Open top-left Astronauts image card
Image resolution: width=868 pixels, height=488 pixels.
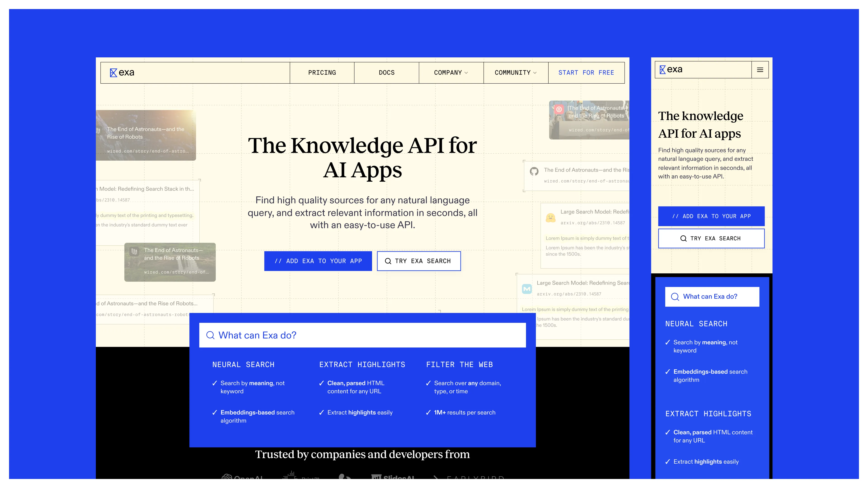pyautogui.click(x=146, y=135)
